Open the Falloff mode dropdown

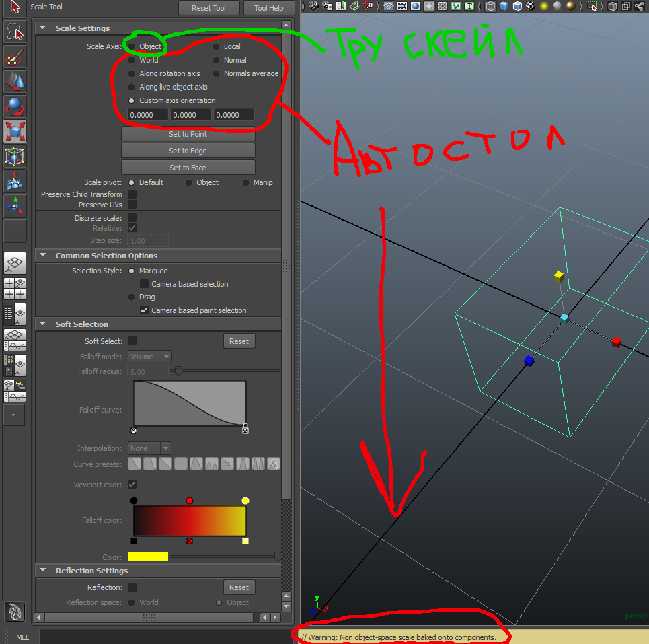click(x=149, y=357)
